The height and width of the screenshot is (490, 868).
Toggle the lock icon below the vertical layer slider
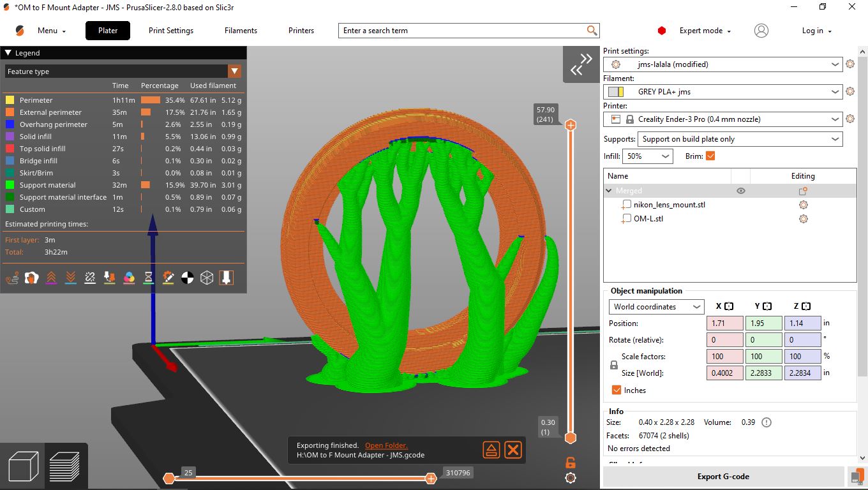571,463
